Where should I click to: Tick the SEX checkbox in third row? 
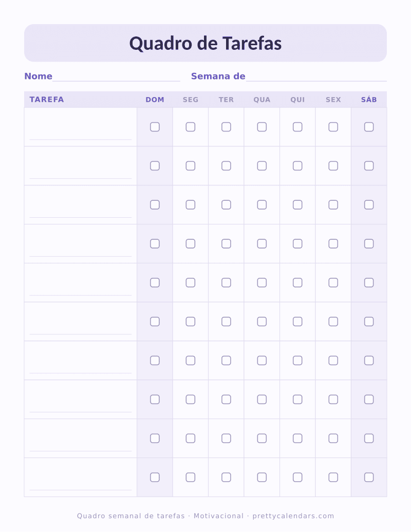tap(333, 205)
